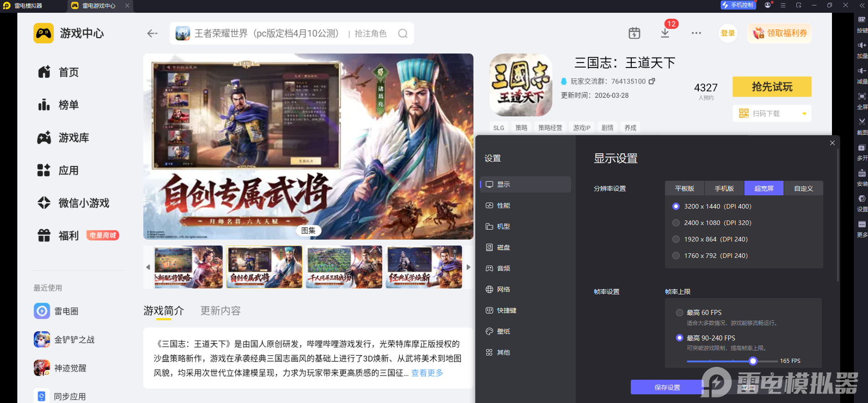Select the 千人同屏三国战场 thumbnail
Image resolution: width=868 pixels, height=403 pixels.
click(x=344, y=267)
